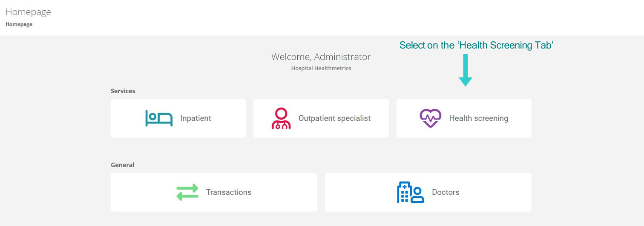Click the Welcome, Administrator heading
The image size is (644, 226).
tap(321, 57)
